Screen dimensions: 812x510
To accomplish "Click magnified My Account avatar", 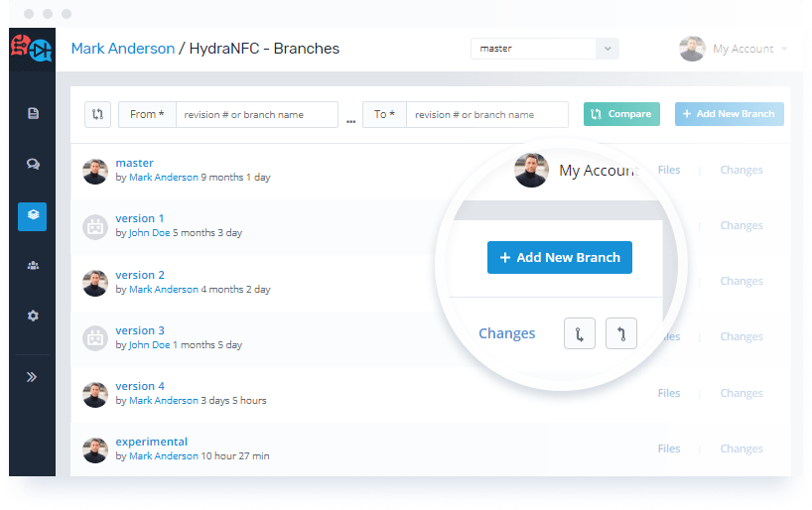I will (x=531, y=170).
